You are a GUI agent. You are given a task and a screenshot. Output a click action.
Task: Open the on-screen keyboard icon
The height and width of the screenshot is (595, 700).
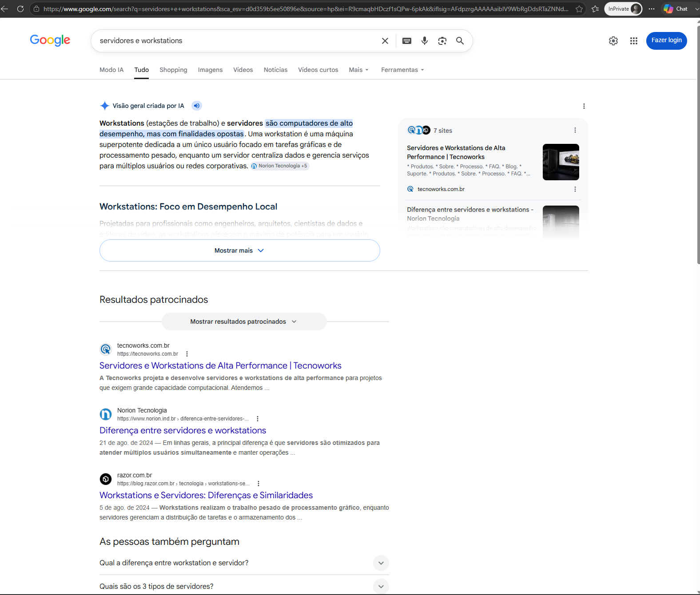point(407,41)
